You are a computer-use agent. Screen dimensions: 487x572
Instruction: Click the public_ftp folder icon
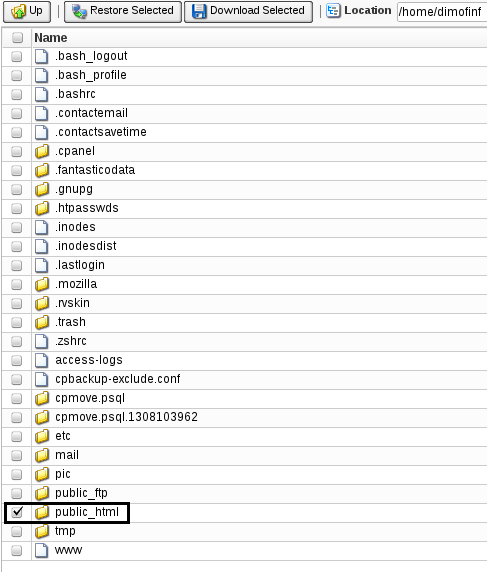point(42,493)
